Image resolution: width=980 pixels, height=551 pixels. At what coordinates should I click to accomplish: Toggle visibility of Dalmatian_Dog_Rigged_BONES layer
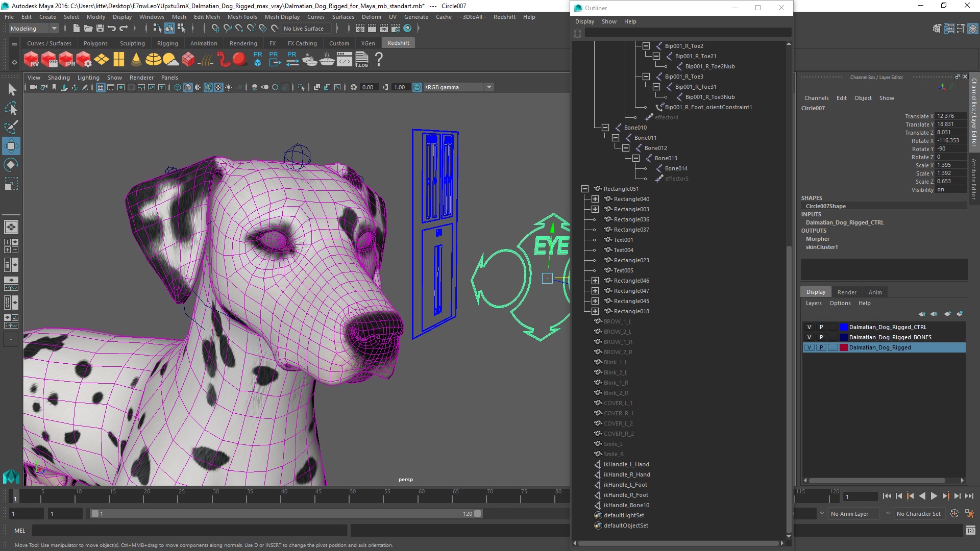(x=809, y=337)
